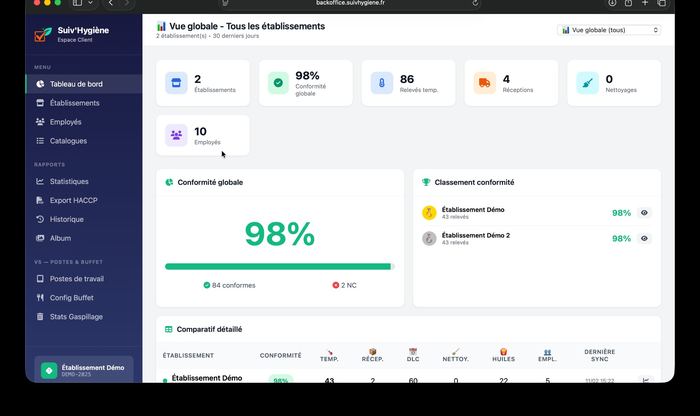Open Tableau de bord in sidebar
The width and height of the screenshot is (700, 416).
[x=83, y=84]
